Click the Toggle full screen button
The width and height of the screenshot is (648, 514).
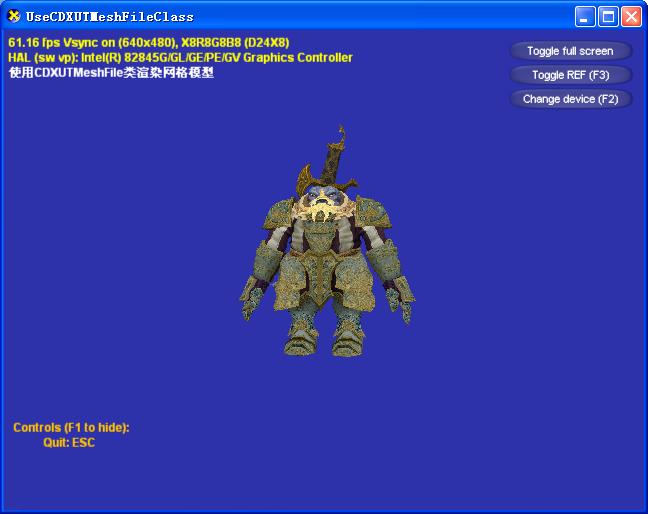tap(571, 51)
